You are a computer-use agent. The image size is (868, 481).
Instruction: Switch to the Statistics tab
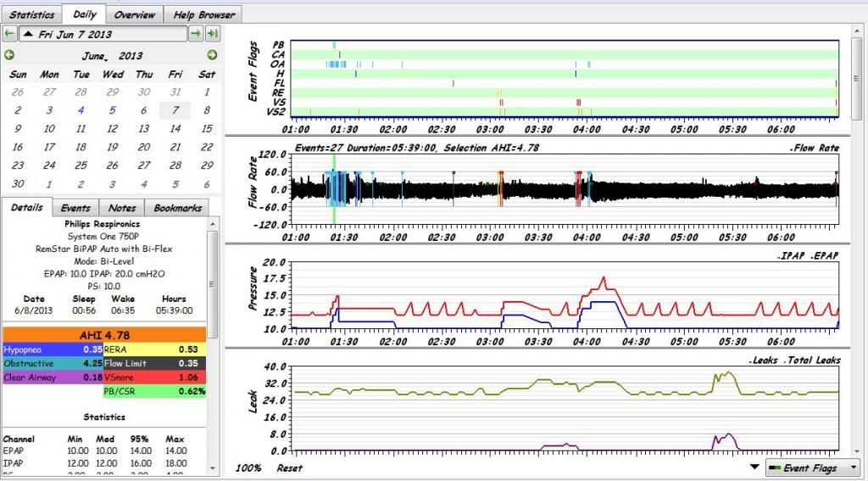(x=31, y=14)
